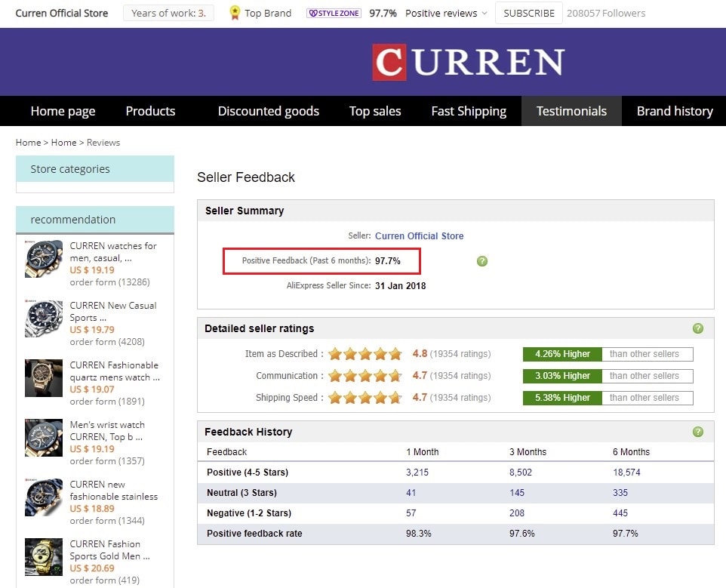This screenshot has height=588, width=726.
Task: Click the Style Zone badge icon
Action: (334, 14)
